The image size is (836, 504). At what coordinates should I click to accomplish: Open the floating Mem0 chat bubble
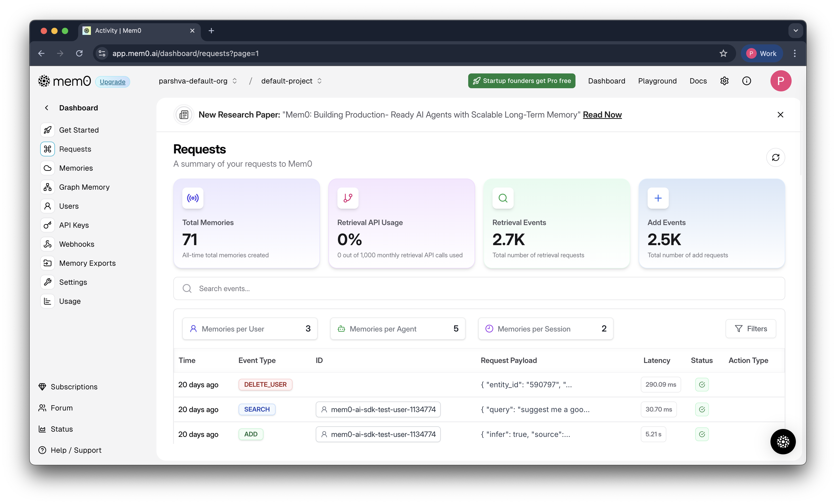coord(783,442)
